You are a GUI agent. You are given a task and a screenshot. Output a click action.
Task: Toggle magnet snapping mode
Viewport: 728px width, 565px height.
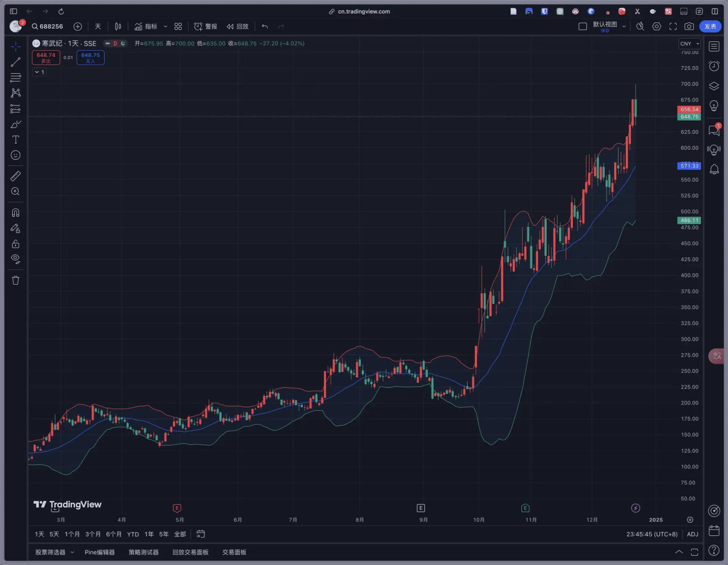16,213
